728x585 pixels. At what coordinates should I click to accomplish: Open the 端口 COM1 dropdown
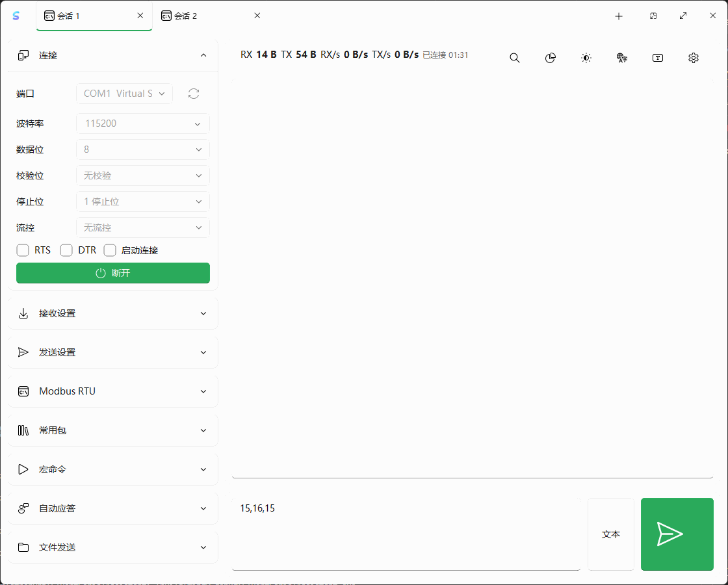(x=124, y=94)
